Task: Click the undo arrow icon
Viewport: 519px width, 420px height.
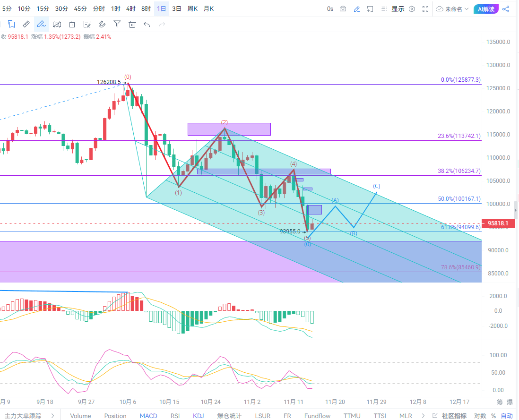Action: [x=147, y=24]
